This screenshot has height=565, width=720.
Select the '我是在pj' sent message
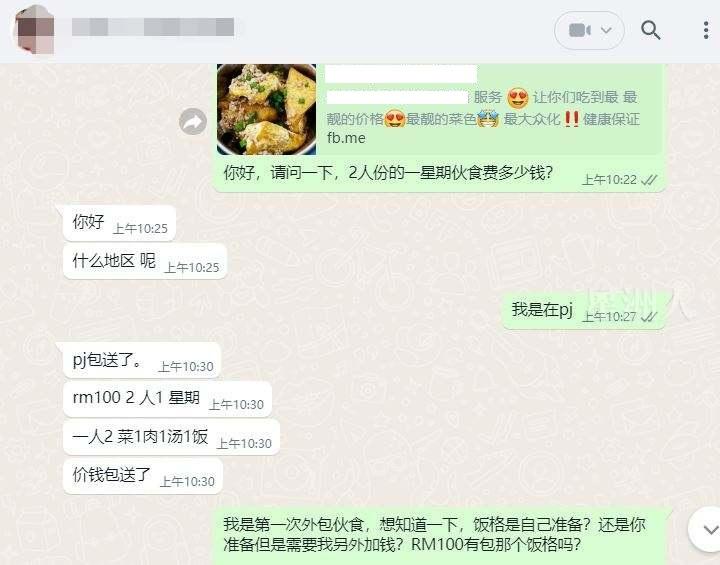(x=584, y=311)
